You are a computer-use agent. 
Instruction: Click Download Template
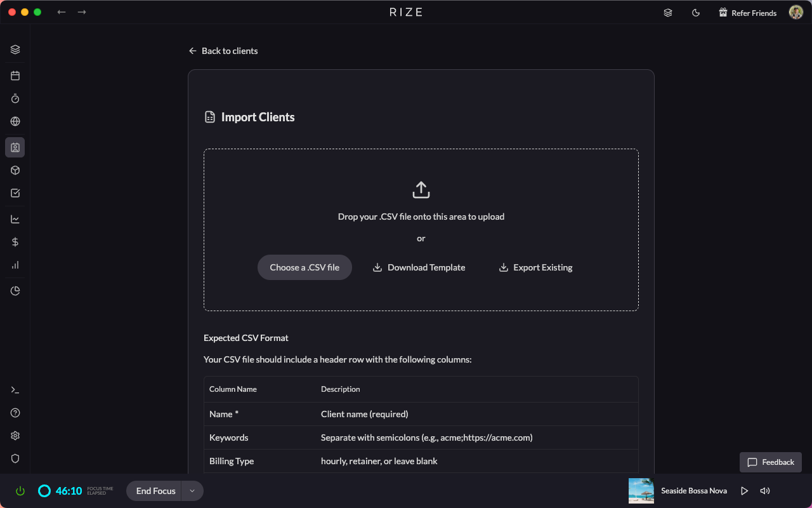click(x=419, y=267)
